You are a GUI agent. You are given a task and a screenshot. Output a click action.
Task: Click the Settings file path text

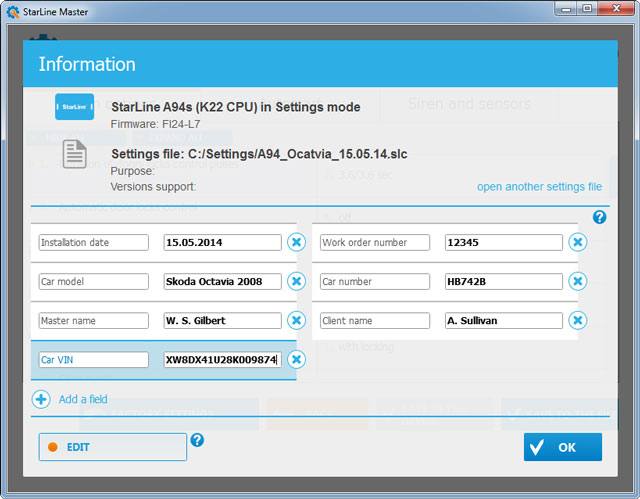(x=259, y=154)
